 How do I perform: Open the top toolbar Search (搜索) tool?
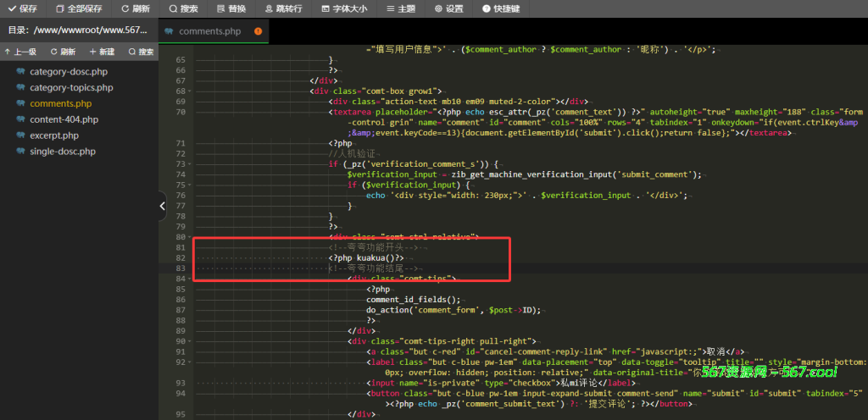point(183,8)
